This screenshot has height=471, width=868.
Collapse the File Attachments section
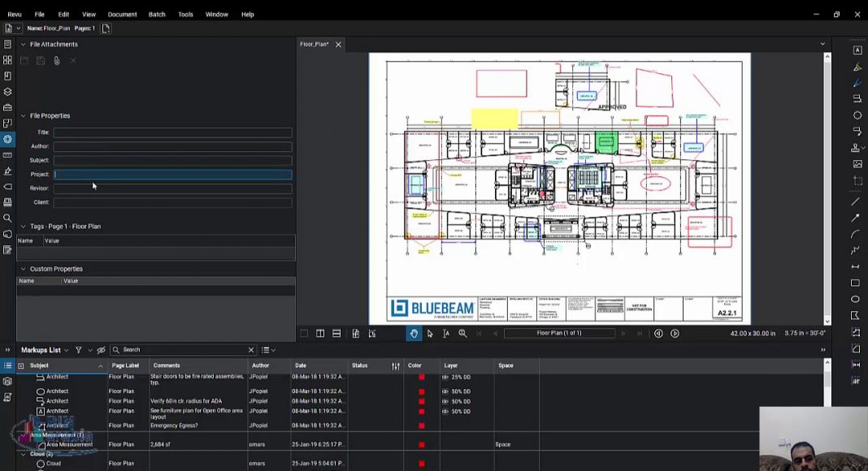coord(23,45)
